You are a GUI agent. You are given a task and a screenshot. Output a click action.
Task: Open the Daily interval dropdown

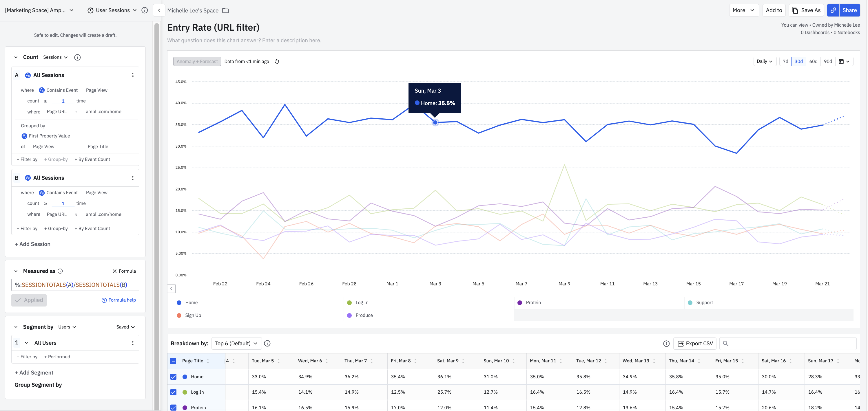pyautogui.click(x=764, y=62)
